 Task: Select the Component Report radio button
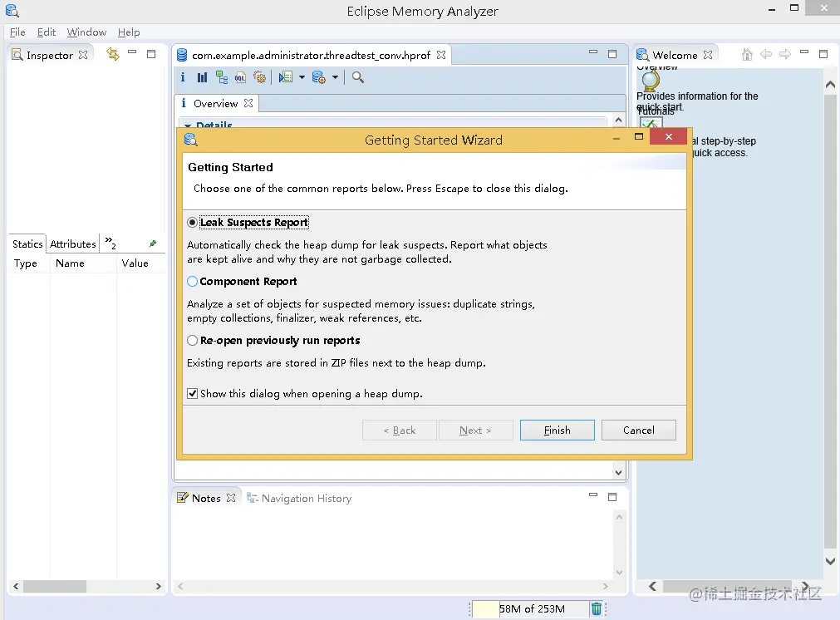tap(192, 282)
